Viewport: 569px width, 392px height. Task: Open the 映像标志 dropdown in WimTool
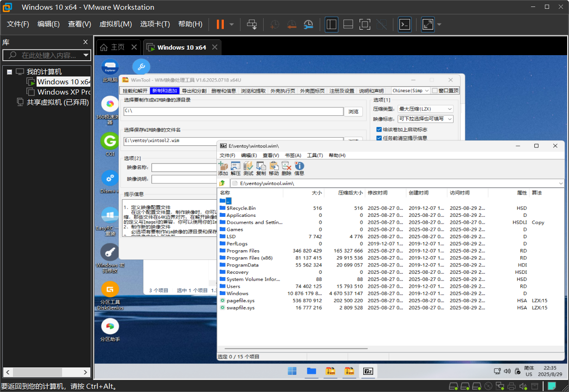tap(425, 119)
